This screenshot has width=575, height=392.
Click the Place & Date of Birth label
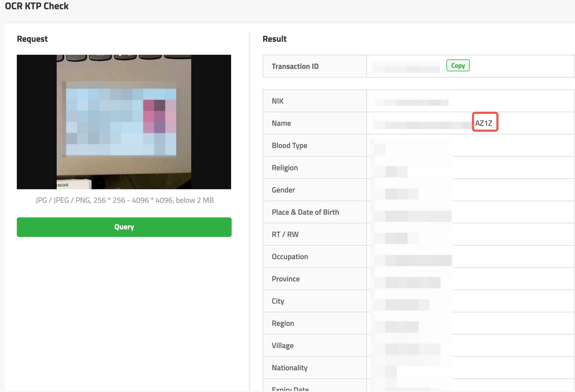coord(305,212)
